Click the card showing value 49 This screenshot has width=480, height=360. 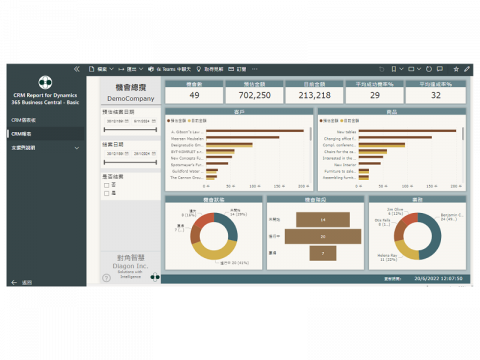tap(194, 92)
